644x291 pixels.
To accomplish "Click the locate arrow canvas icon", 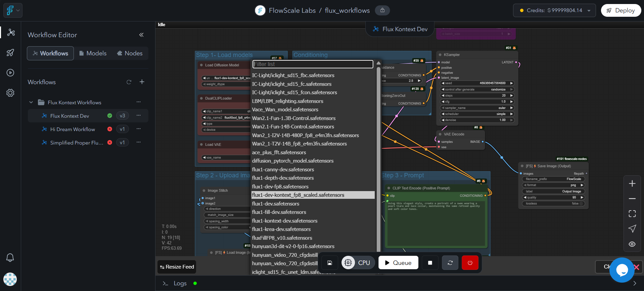I will tap(632, 229).
